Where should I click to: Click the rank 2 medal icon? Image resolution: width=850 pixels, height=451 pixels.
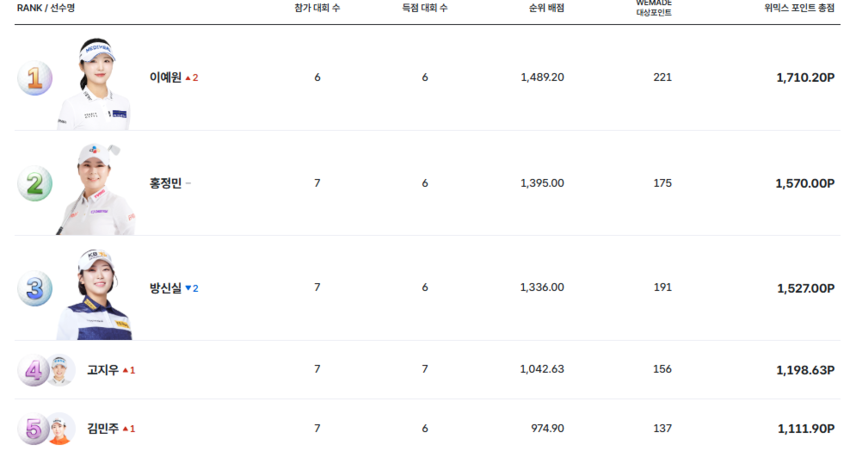(34, 183)
